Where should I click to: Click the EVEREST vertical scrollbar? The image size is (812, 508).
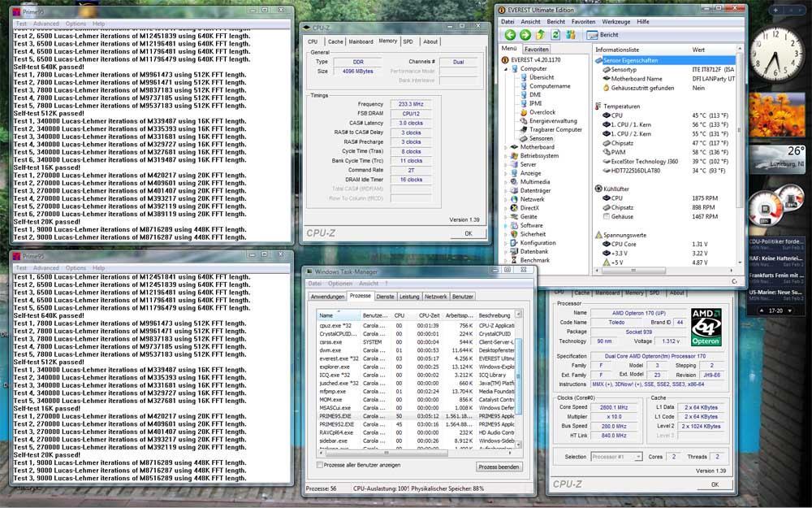click(739, 155)
